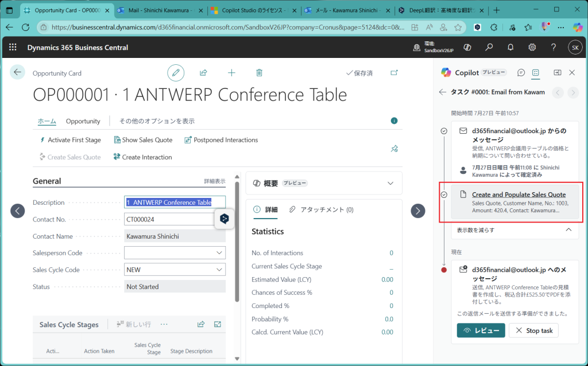Click the Copilot icon in Business Central header
This screenshot has height=366, width=588.
coord(467,47)
